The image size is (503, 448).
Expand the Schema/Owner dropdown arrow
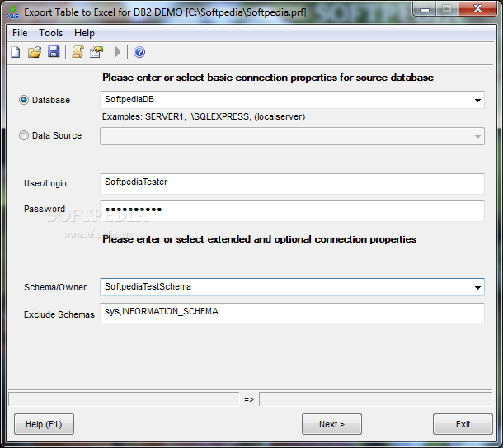[477, 288]
